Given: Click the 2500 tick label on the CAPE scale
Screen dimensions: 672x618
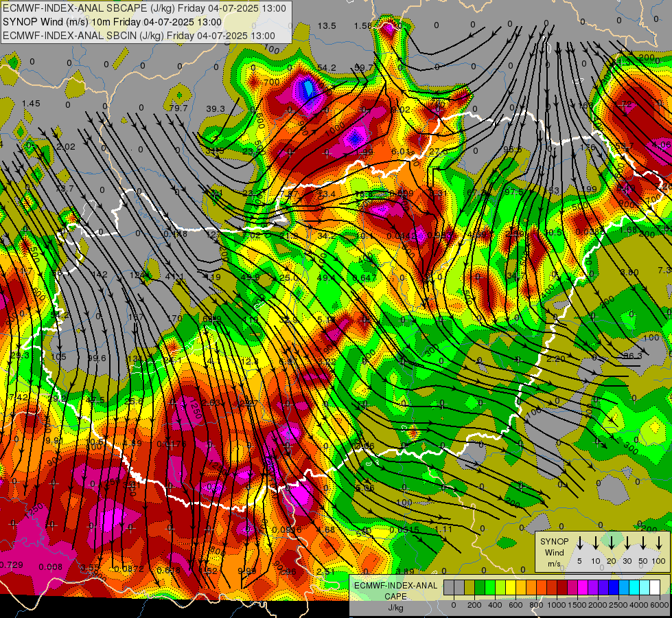Looking at the screenshot, I should pos(618,605).
